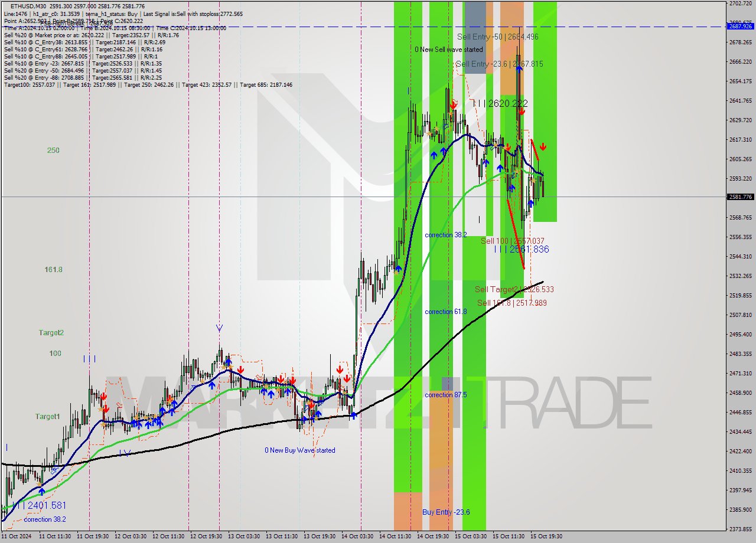Click the 2617.310 price axis value
Viewport: 756px width, 543px height.
pos(740,139)
